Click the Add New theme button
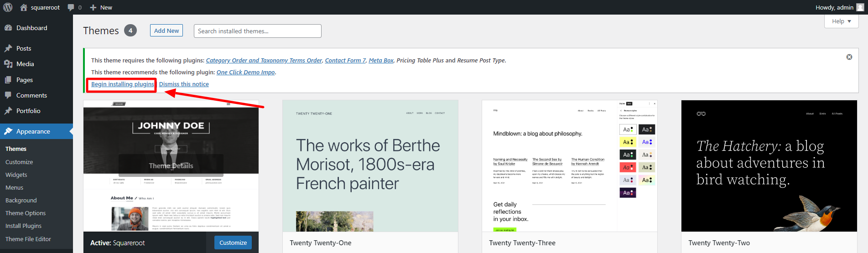This screenshot has height=253, width=868. 166,31
